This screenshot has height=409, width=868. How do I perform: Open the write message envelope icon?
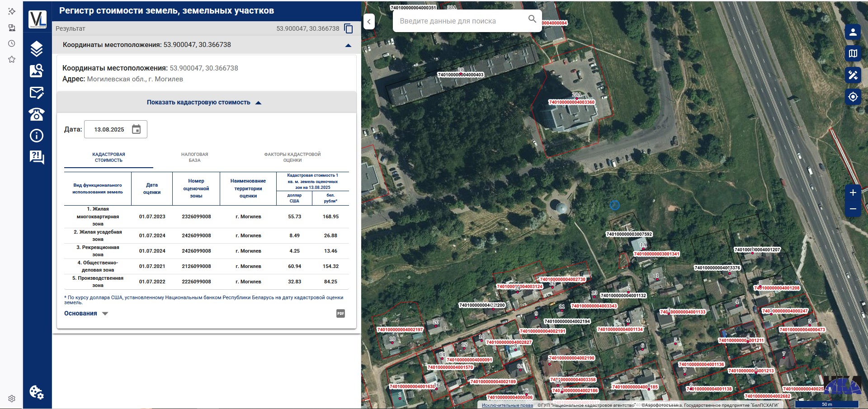(37, 93)
